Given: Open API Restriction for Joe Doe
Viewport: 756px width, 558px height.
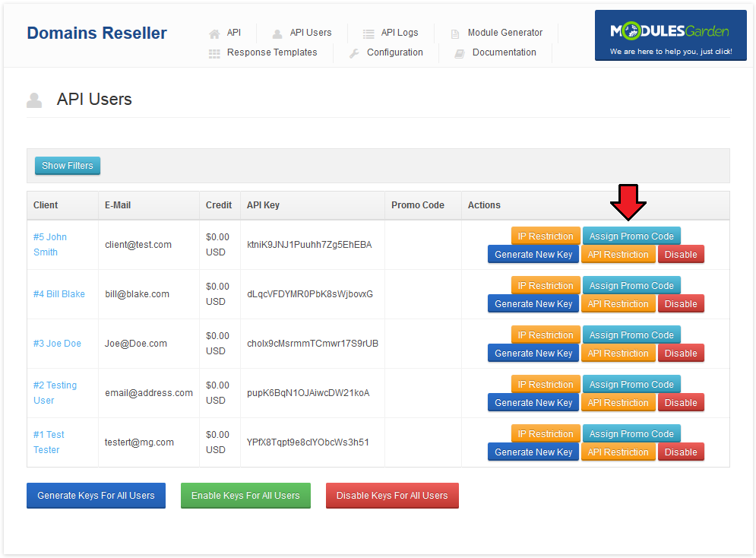Looking at the screenshot, I should click(x=618, y=353).
